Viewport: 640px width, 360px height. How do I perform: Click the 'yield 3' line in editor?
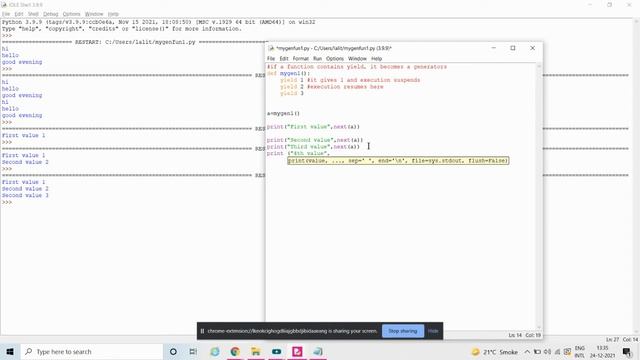tap(292, 93)
